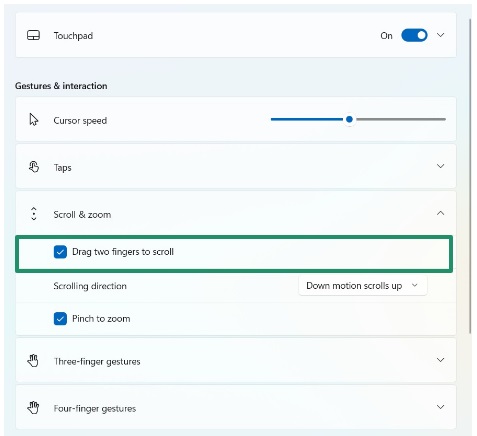Expand Four-finger gestures chevron
Image resolution: width=477 pixels, height=436 pixels.
(x=441, y=407)
